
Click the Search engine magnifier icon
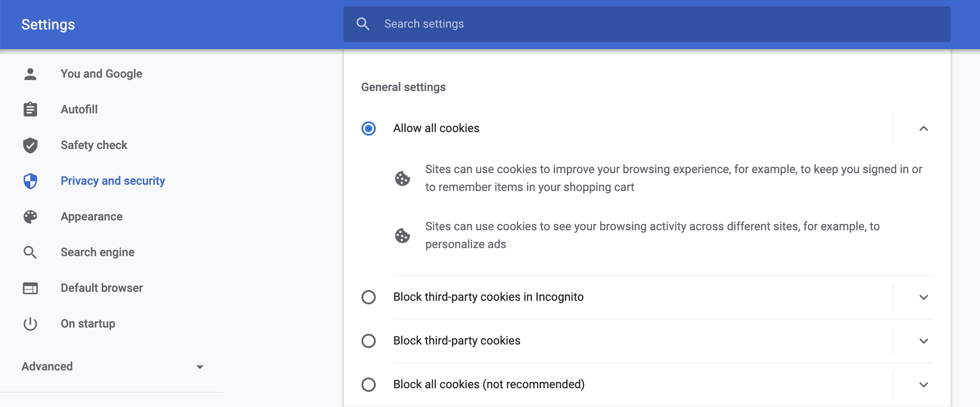[30, 252]
